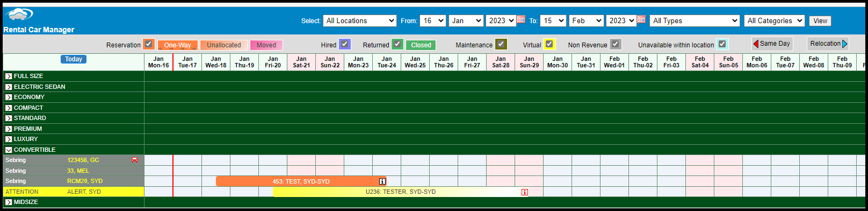Select the ATTENTION ALERT, SYD row
This screenshot has width=868, height=211.
tap(74, 192)
